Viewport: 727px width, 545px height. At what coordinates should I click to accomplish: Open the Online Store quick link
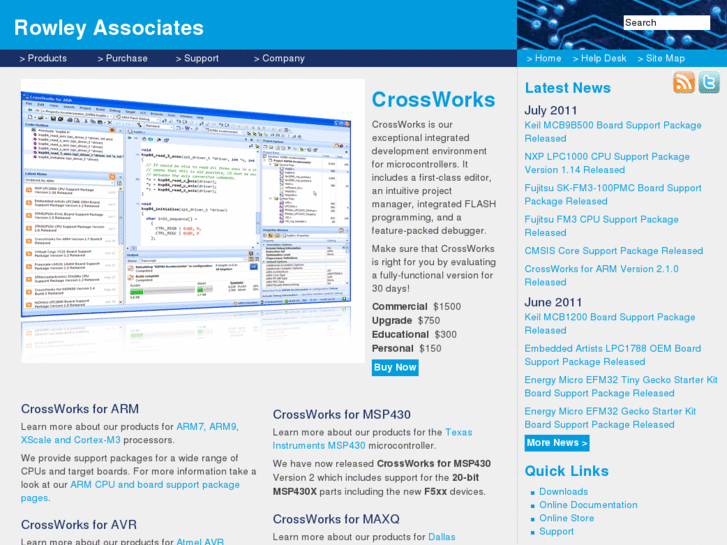[566, 518]
